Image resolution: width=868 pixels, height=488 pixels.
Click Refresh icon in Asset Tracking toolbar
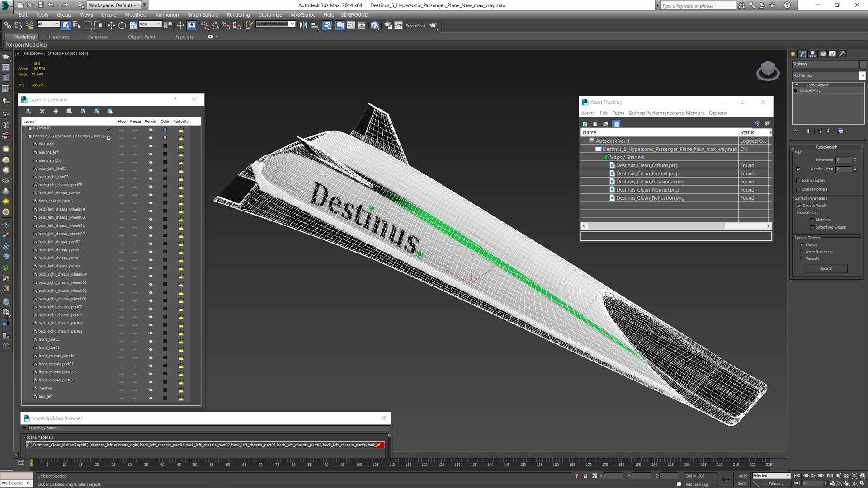[585, 124]
